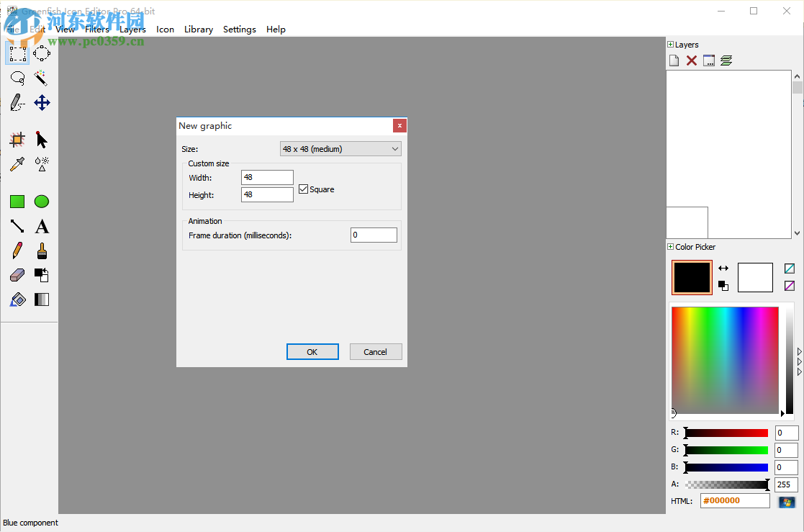
Task: Create a new layer in the Layers panel
Action: [674, 60]
